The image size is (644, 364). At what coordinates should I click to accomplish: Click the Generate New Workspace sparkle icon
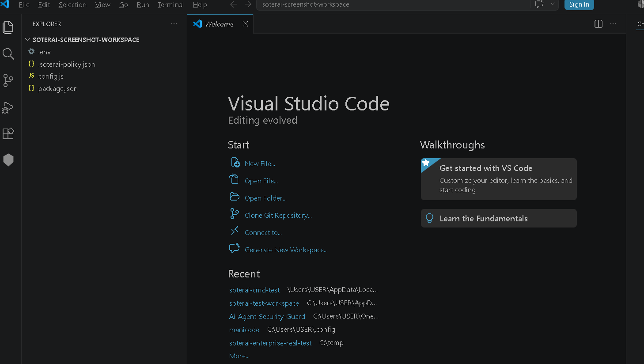(x=235, y=248)
